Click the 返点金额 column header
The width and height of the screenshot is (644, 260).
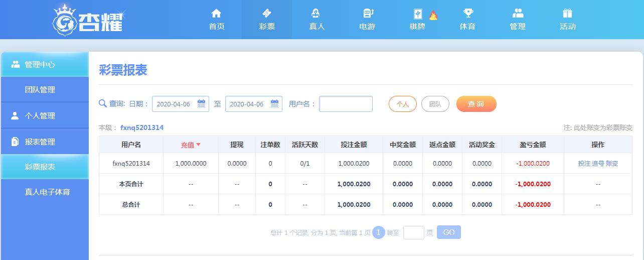(x=442, y=145)
